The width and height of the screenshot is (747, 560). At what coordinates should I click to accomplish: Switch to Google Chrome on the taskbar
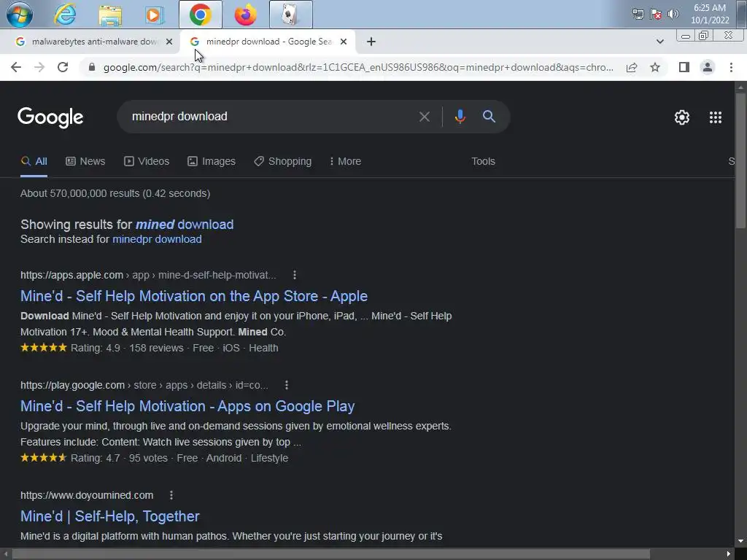201,15
